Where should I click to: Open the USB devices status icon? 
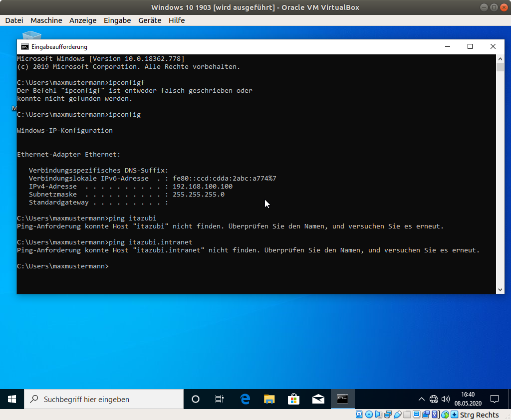point(398,414)
